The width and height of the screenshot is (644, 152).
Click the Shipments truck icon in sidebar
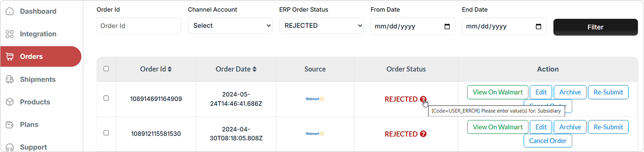click(x=10, y=80)
